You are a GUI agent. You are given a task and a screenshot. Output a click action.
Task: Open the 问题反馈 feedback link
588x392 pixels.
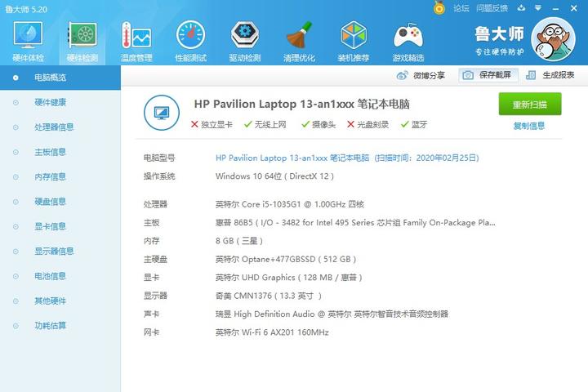point(492,8)
